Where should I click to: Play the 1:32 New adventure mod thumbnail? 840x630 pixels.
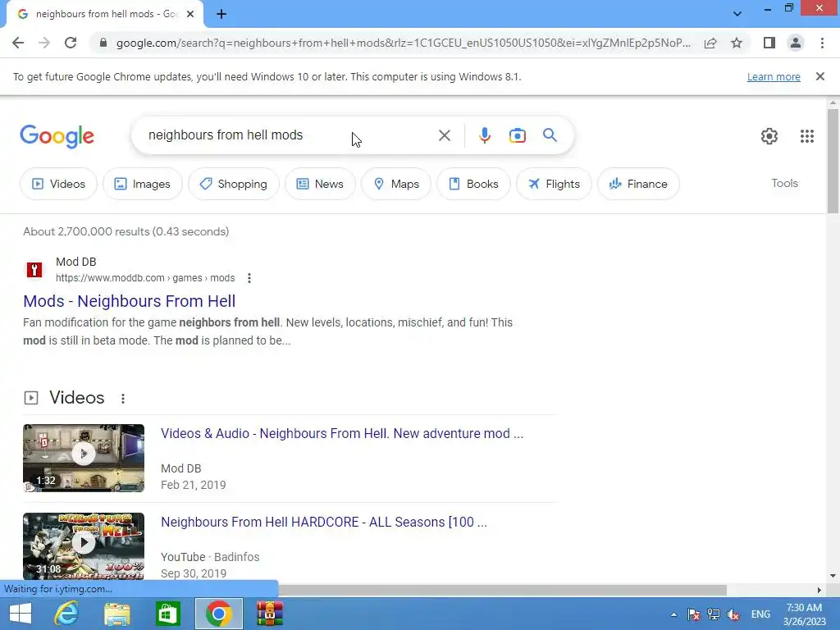click(x=84, y=458)
